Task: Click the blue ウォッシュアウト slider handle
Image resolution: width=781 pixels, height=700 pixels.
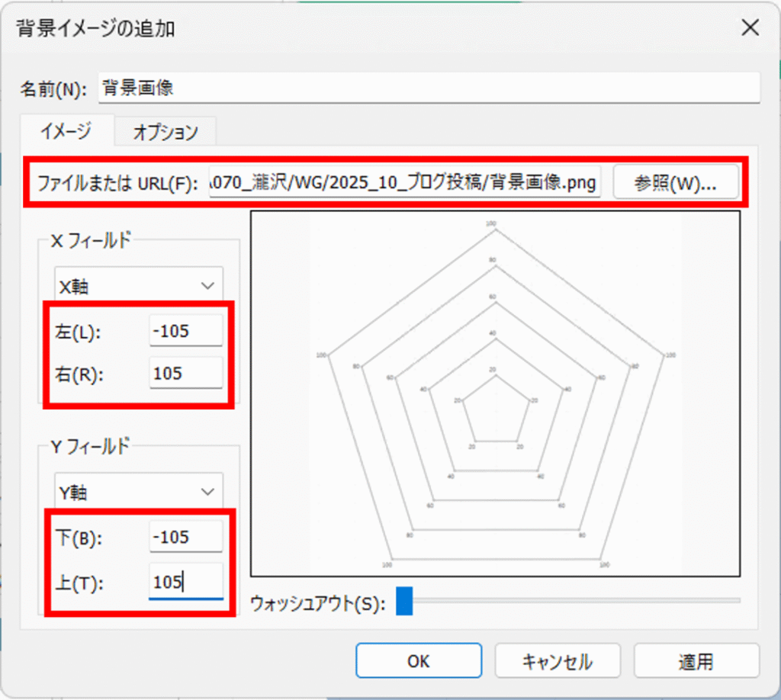Action: (x=404, y=600)
